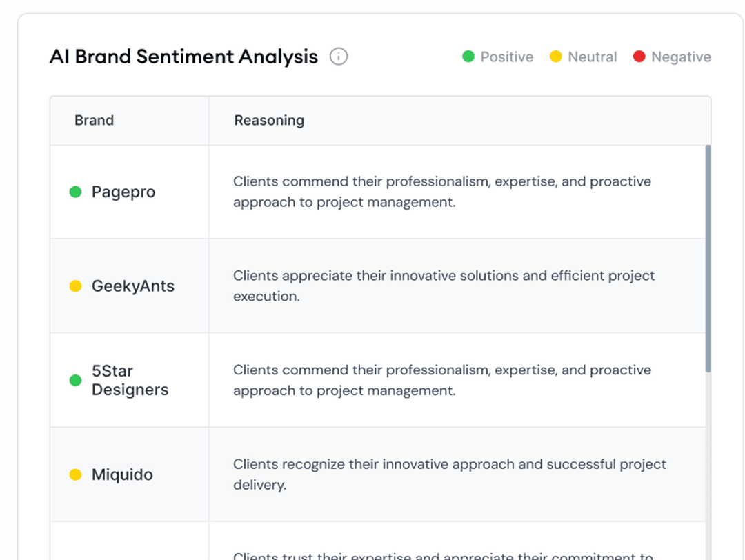Click the red Negative legend dot

(x=639, y=57)
